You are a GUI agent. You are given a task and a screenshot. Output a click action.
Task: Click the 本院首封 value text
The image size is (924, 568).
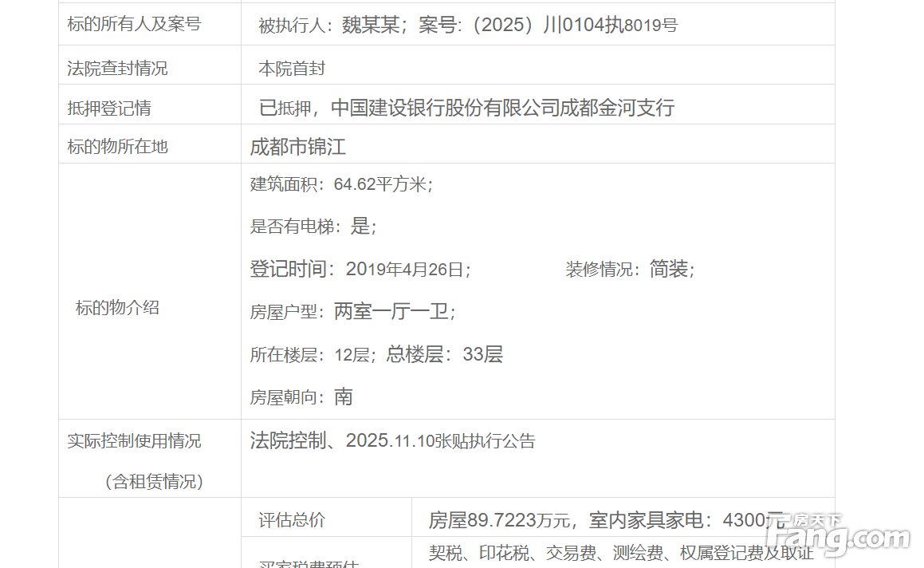(292, 69)
